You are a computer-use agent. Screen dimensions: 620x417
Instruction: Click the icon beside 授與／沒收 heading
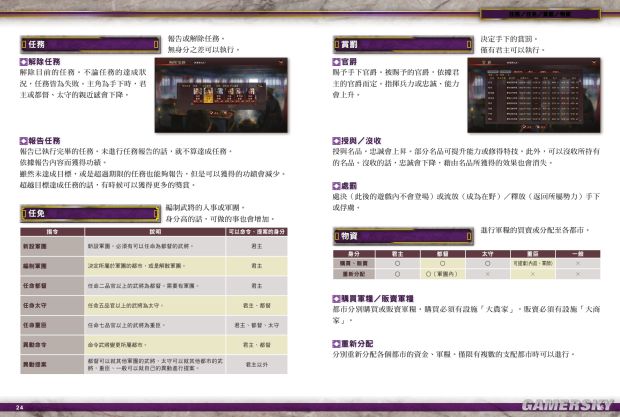tap(335, 140)
